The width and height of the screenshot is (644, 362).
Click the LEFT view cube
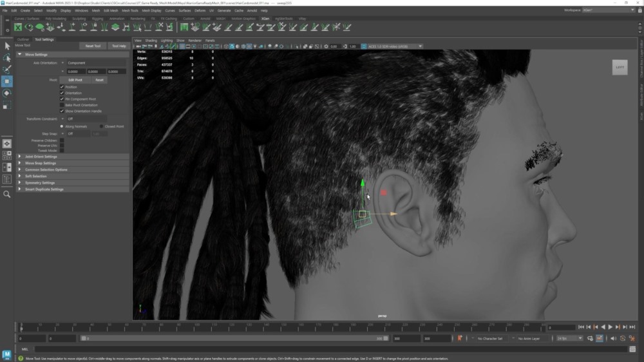pyautogui.click(x=620, y=68)
